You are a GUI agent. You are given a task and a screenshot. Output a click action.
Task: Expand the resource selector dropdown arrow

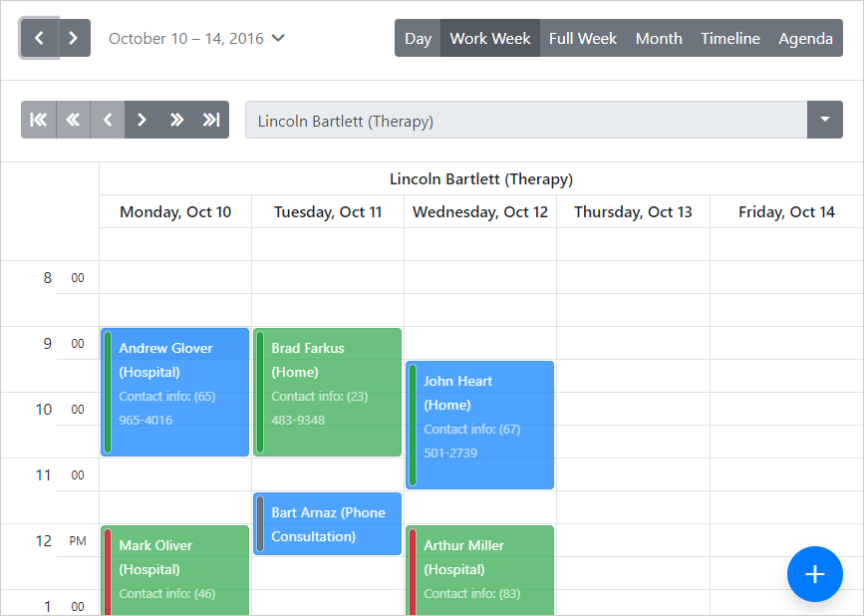pos(824,120)
